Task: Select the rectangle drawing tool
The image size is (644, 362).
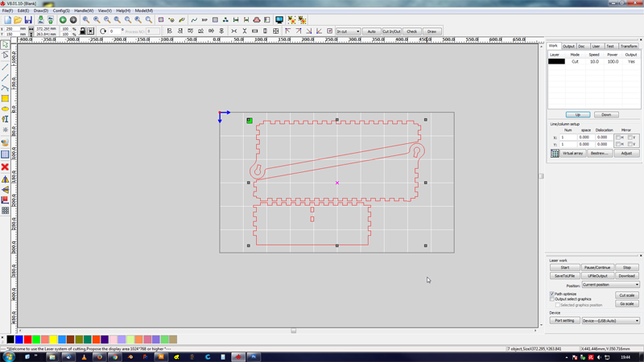Action: pyautogui.click(x=5, y=98)
